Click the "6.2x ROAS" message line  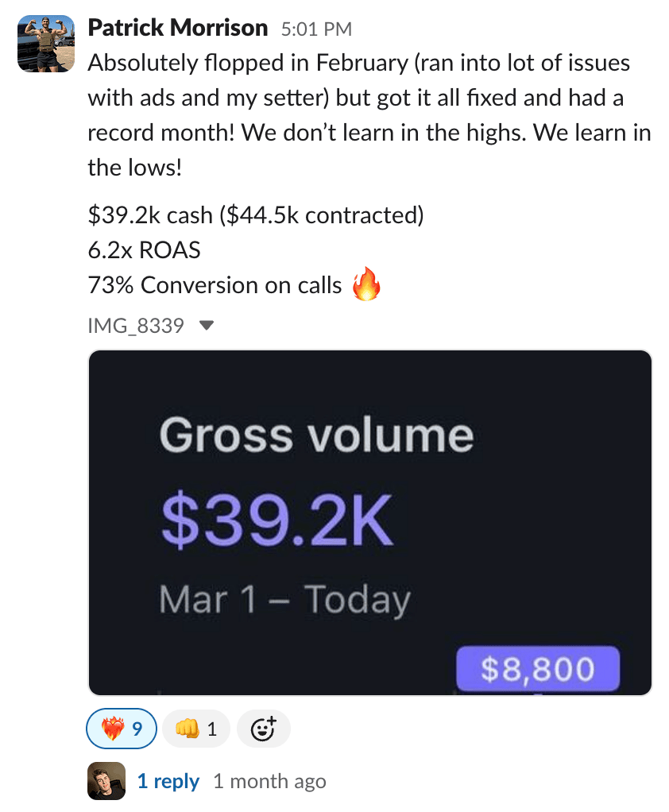coord(144,250)
